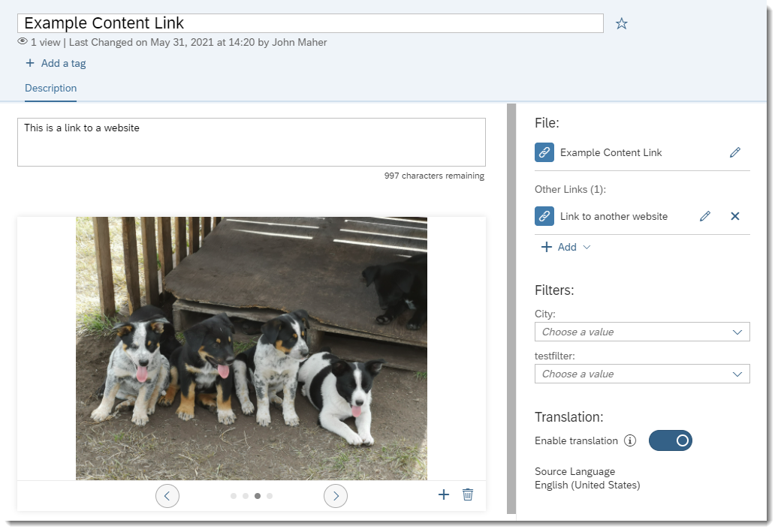The image size is (778, 532).
Task: Edit the Example Content Link file
Action: pos(734,152)
